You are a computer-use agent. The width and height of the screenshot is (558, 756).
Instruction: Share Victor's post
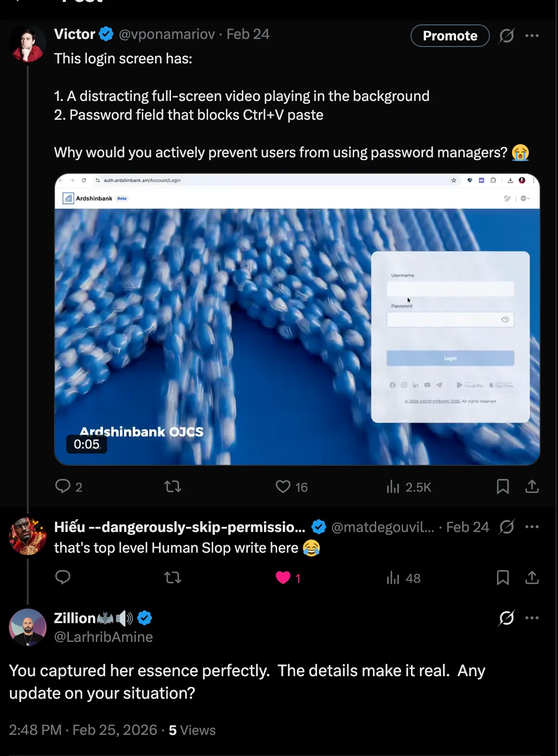click(532, 486)
